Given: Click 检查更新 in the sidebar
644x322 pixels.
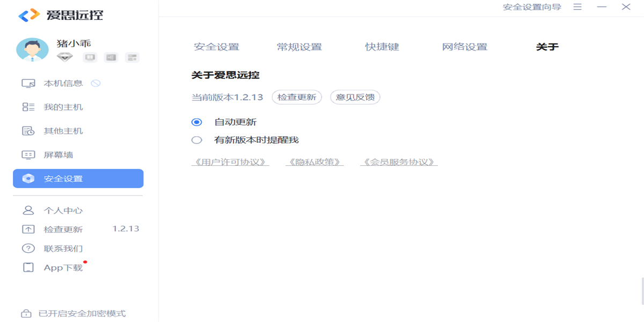Looking at the screenshot, I should (x=63, y=230).
